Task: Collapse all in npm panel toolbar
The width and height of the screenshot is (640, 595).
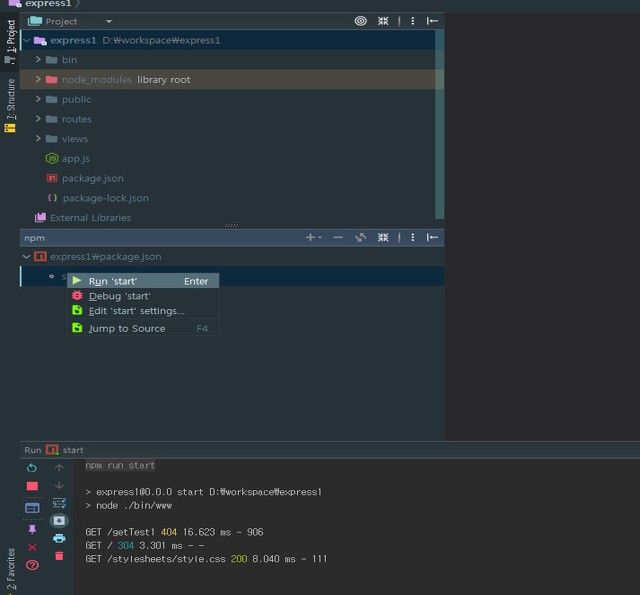Action: [383, 237]
